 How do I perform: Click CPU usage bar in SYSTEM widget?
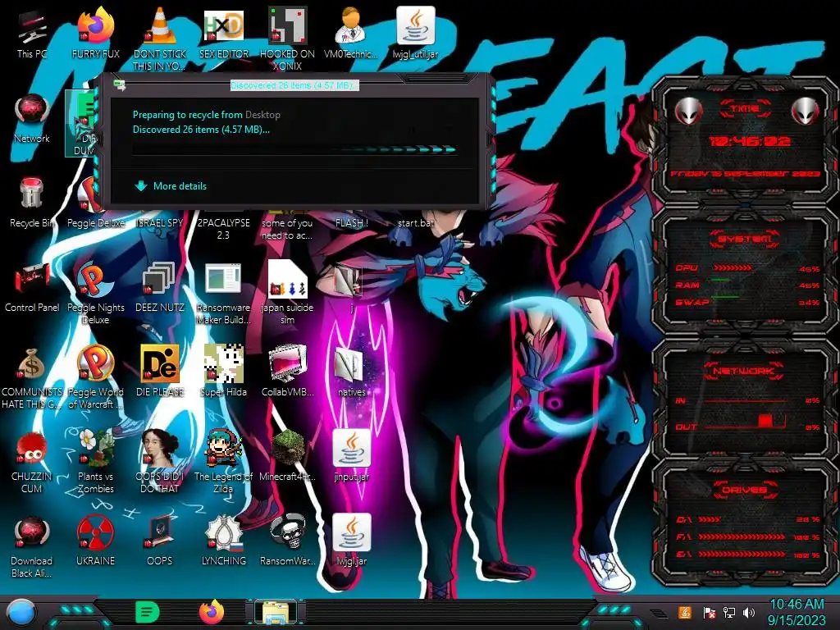(x=733, y=268)
